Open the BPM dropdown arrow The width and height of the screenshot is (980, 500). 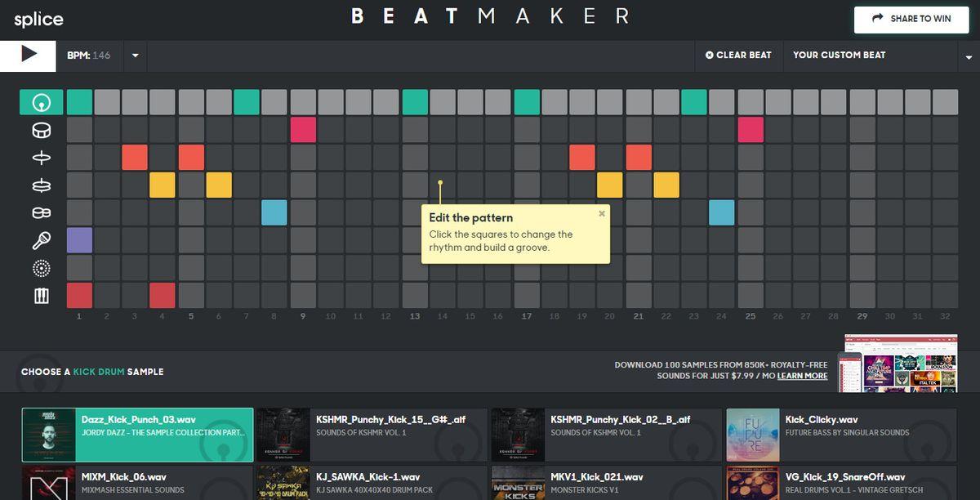pyautogui.click(x=136, y=56)
